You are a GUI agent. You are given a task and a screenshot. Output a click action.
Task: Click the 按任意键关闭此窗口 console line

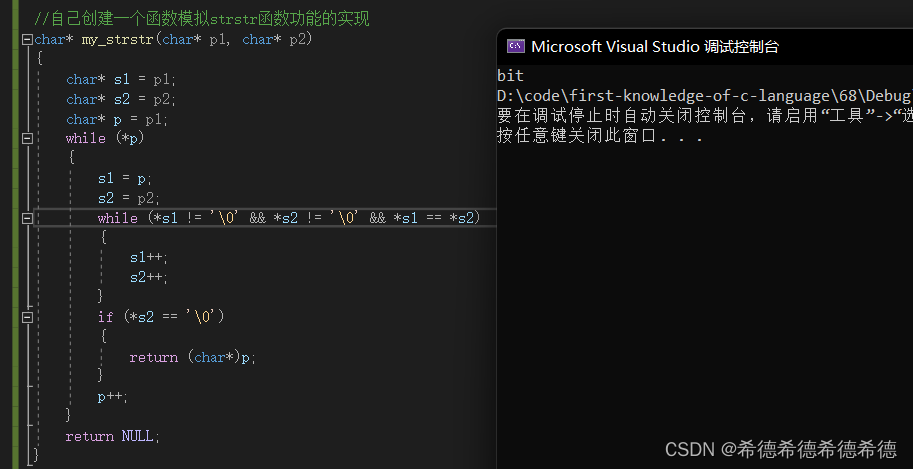tap(600, 136)
